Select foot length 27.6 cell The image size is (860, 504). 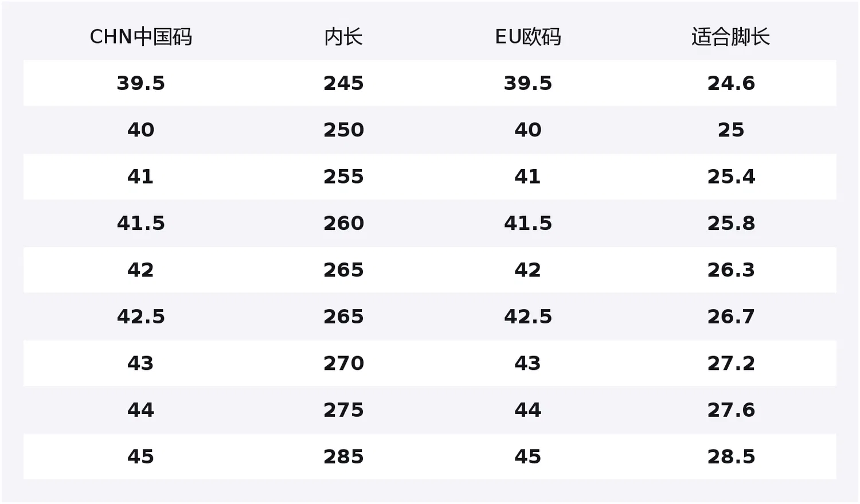(731, 410)
